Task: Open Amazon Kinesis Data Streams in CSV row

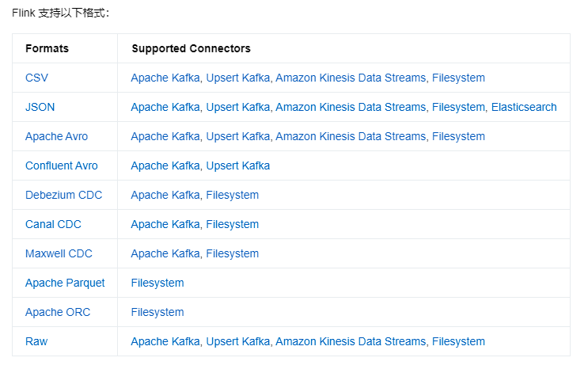Action: pos(351,78)
